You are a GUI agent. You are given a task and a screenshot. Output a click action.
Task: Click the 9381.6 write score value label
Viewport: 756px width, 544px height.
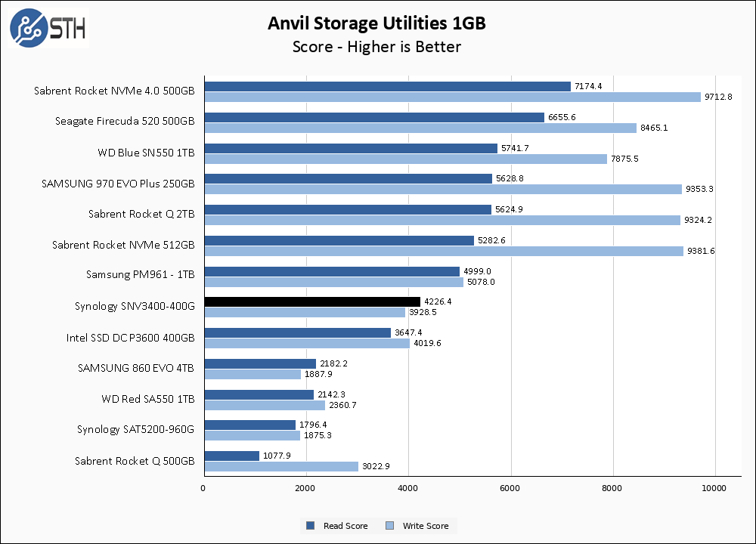pyautogui.click(x=700, y=251)
